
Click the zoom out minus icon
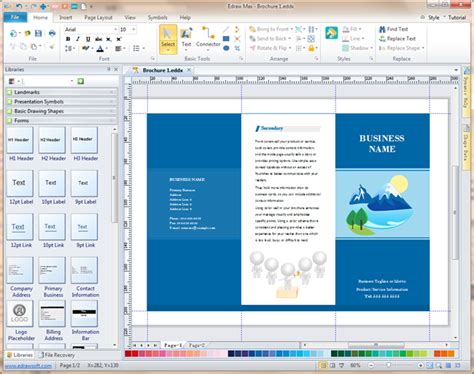click(371, 365)
